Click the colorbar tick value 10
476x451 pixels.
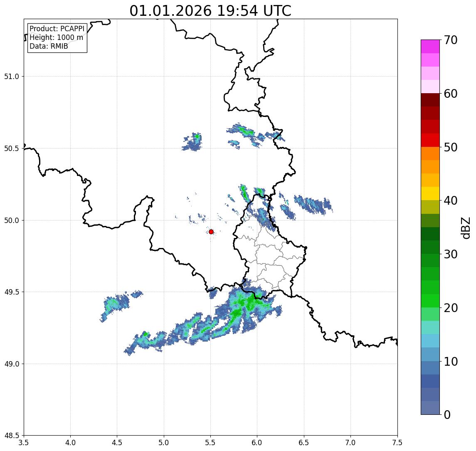click(451, 362)
